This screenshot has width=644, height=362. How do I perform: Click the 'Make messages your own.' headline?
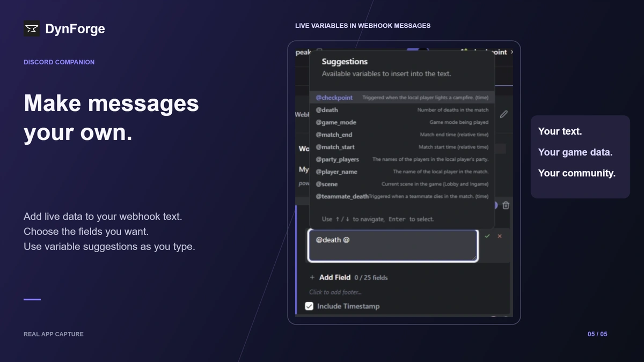(111, 117)
